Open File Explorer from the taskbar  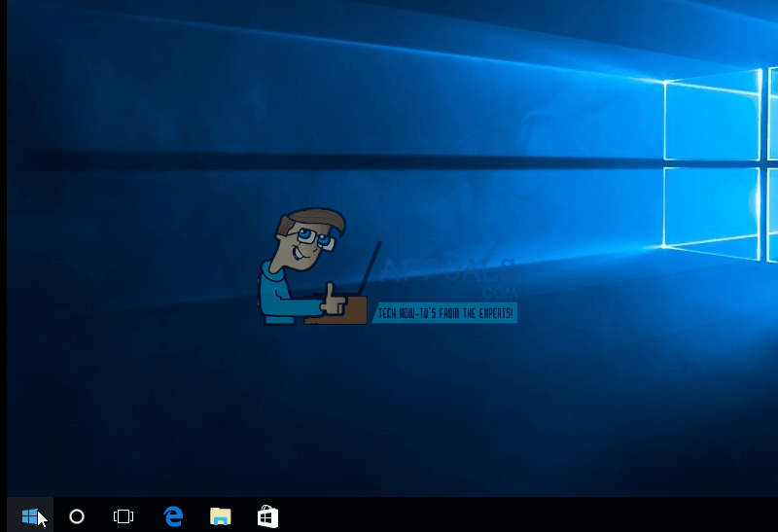221,516
